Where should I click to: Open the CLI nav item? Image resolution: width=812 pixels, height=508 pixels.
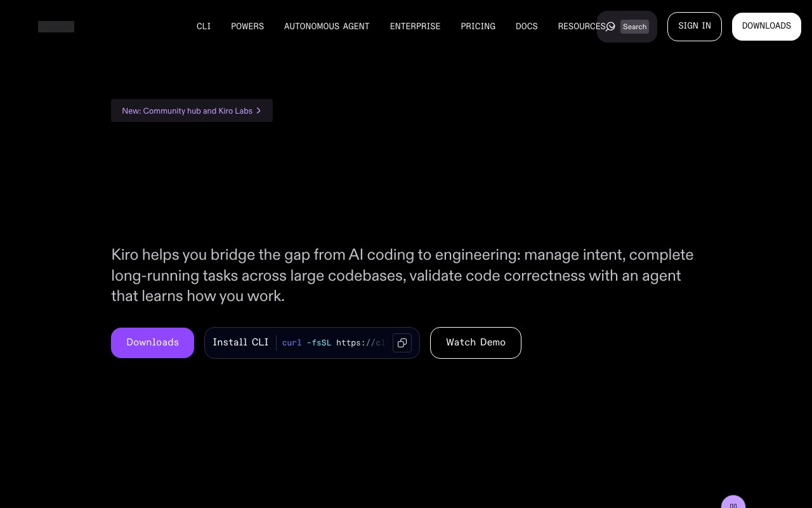coord(204,27)
